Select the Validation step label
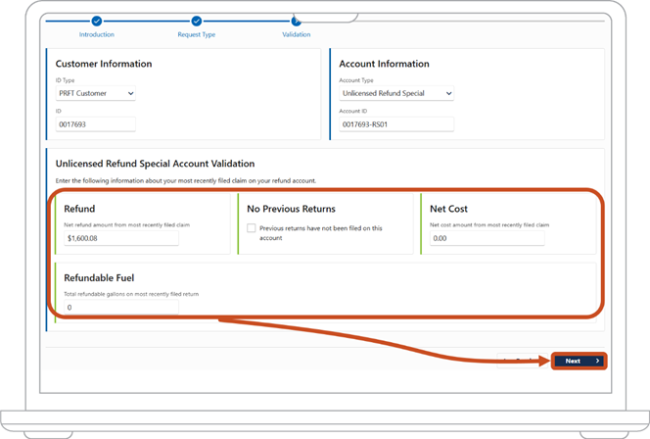 pos(296,34)
